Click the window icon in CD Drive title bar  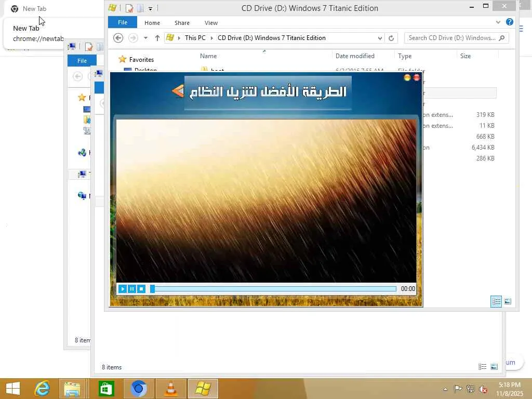[x=112, y=7]
